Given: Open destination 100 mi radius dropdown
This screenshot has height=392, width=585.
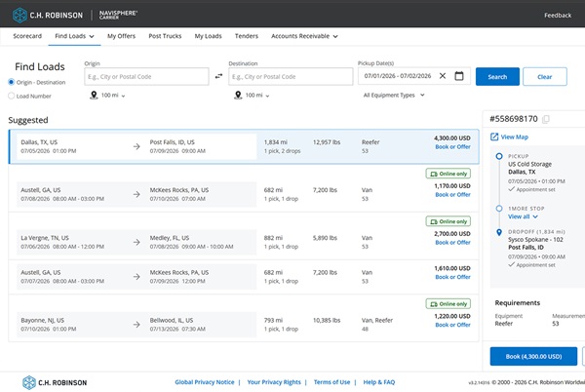Looking at the screenshot, I should coord(257,96).
